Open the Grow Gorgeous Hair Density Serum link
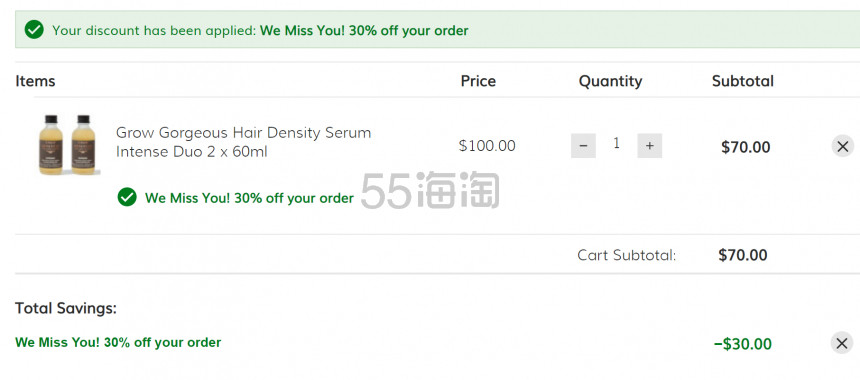860x380 pixels. tap(244, 142)
